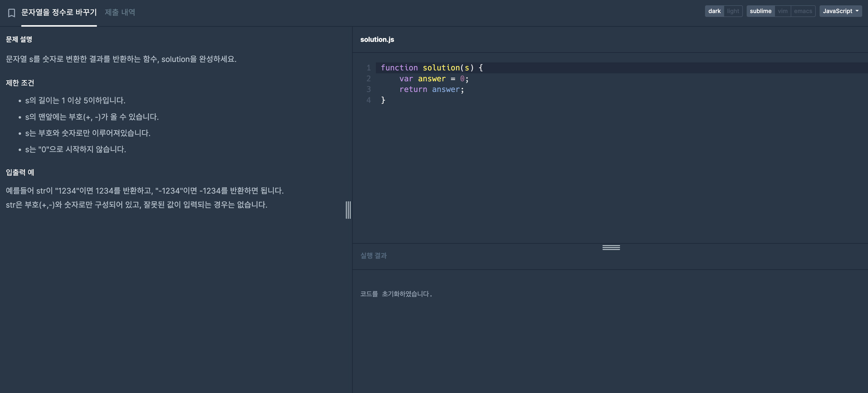Click the 코드를 초기화하였습니다 result message
This screenshot has width=868, height=393.
[396, 294]
